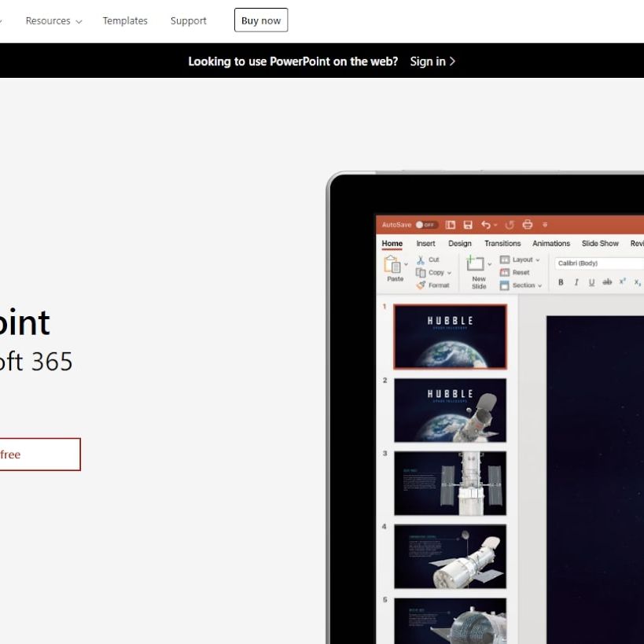644x644 pixels.
Task: Click the Cut scissors icon
Action: click(x=421, y=260)
